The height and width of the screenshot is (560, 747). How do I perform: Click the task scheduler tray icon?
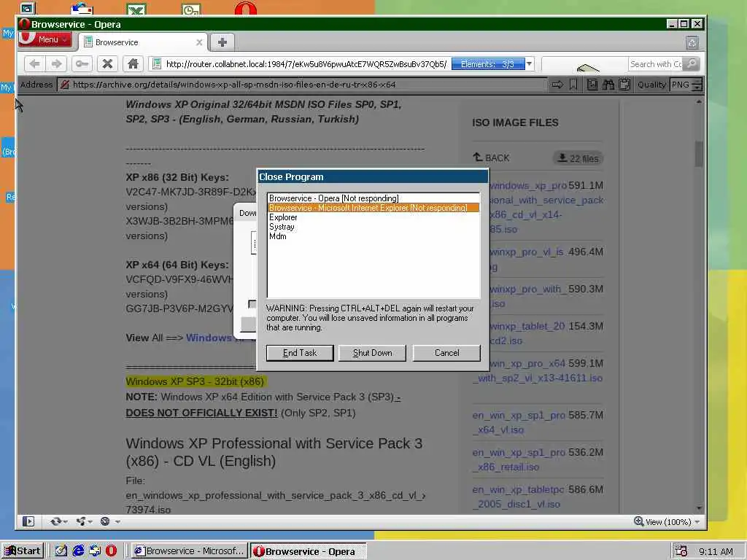click(x=681, y=551)
